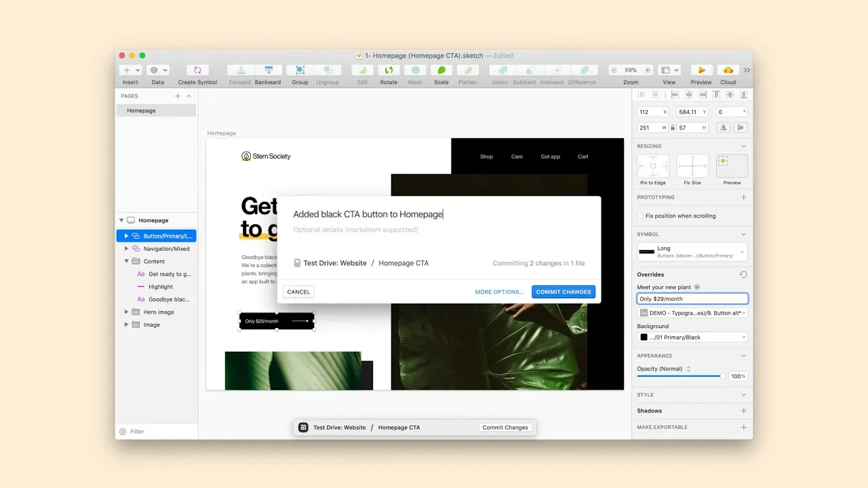The image size is (868, 488).
Task: Apply Intersect boolean operation icon
Action: click(557, 70)
